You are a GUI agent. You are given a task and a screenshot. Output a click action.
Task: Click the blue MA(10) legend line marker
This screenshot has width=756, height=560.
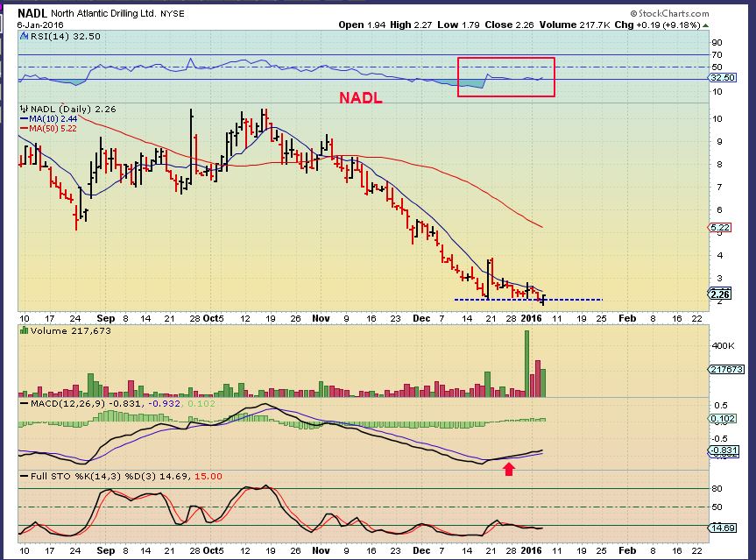coord(25,118)
